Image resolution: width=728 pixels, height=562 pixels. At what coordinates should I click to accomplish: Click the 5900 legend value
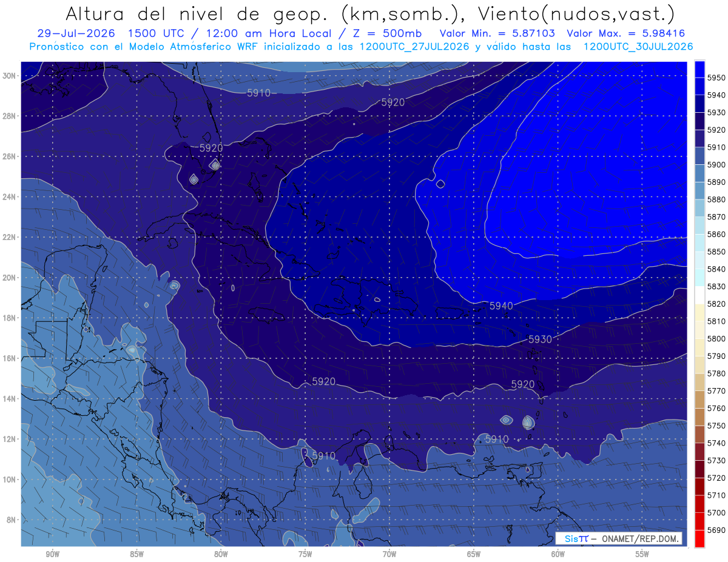716,165
